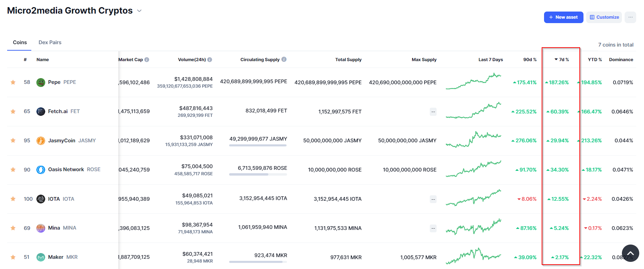The image size is (644, 269).
Task: Open the Pepe coin page link
Action: tap(54, 82)
